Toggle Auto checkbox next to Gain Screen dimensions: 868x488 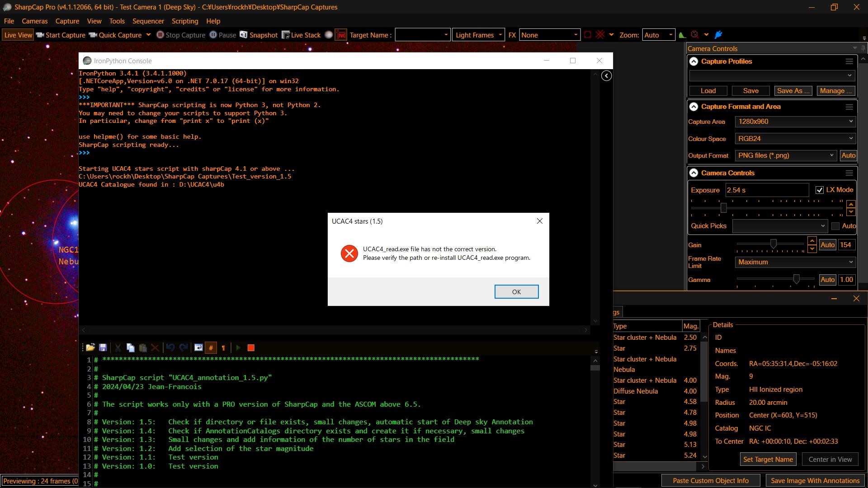click(x=827, y=244)
